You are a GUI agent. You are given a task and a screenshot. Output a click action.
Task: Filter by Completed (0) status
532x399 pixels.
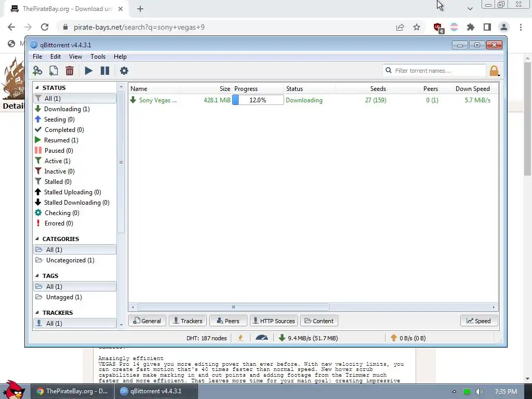tap(64, 130)
